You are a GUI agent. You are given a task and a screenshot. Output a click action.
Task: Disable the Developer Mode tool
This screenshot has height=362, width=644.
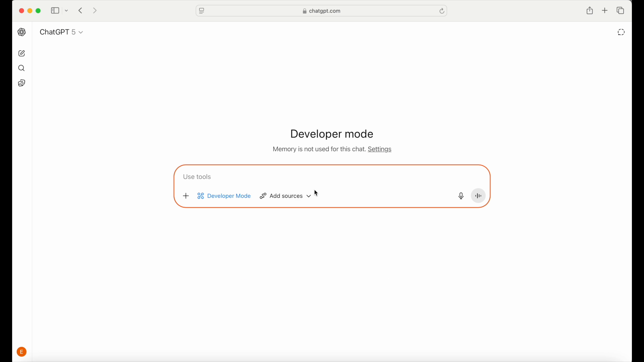(x=224, y=196)
